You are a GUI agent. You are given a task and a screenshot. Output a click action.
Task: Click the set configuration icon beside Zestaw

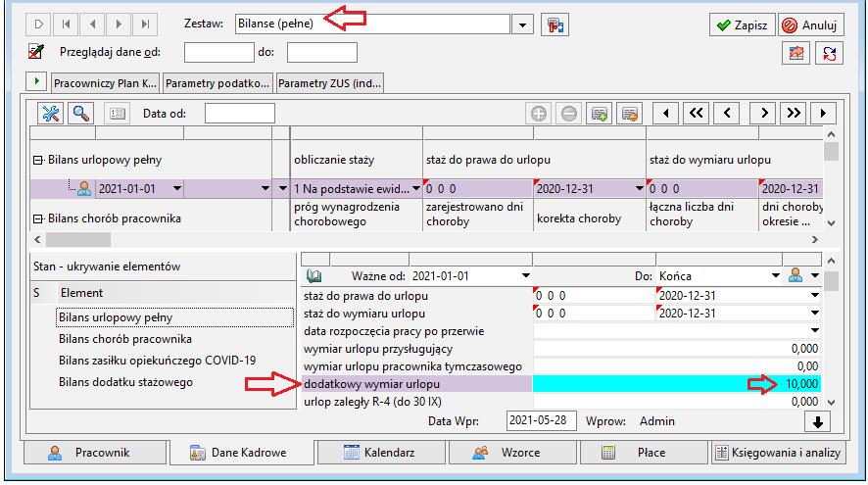[555, 24]
